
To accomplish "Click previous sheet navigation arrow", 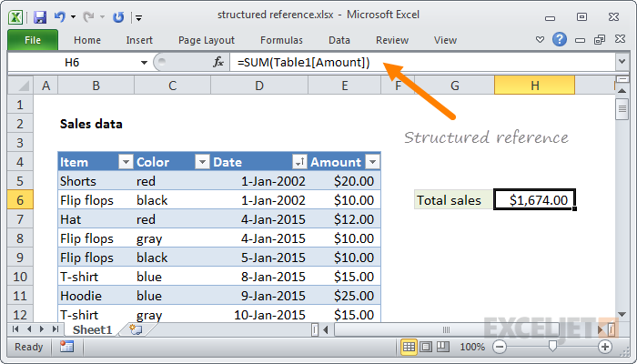I will (29, 329).
